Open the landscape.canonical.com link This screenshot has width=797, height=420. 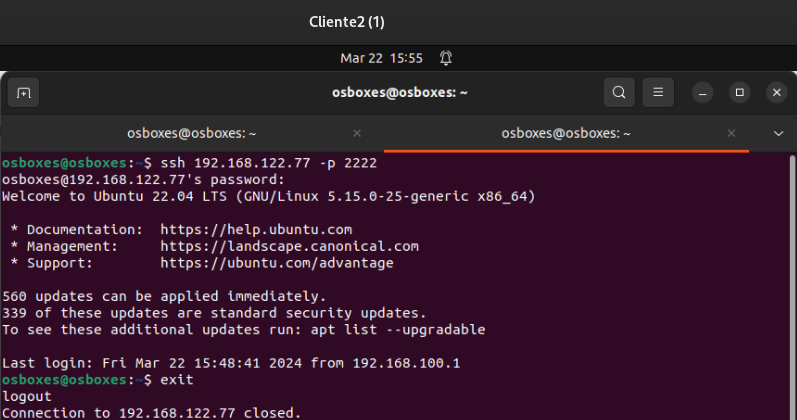[x=289, y=246]
